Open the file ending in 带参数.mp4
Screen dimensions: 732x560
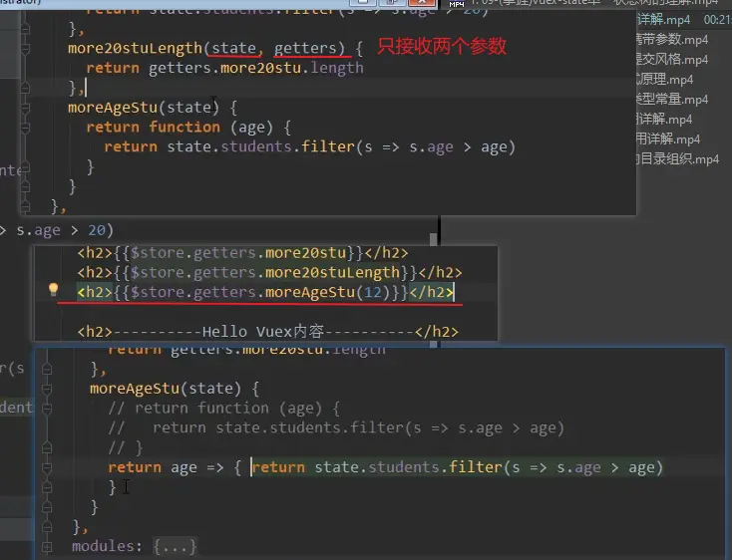[672, 40]
